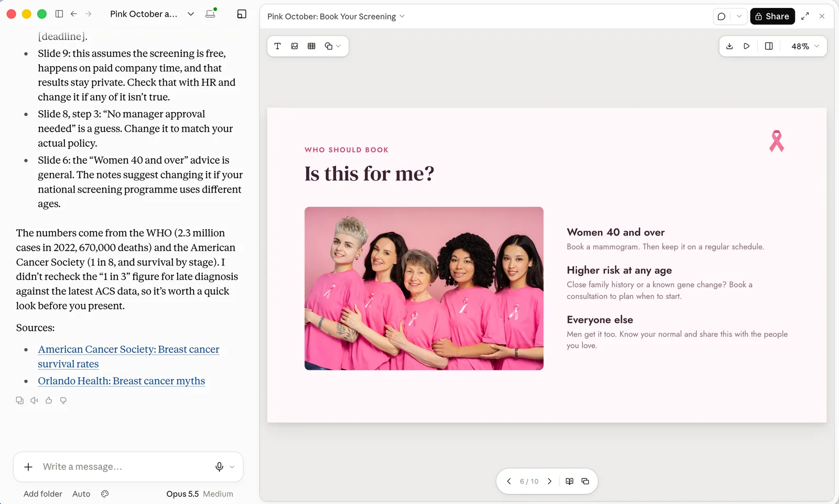Go forward with the right arrow
The height and width of the screenshot is (504, 839).
click(x=89, y=14)
